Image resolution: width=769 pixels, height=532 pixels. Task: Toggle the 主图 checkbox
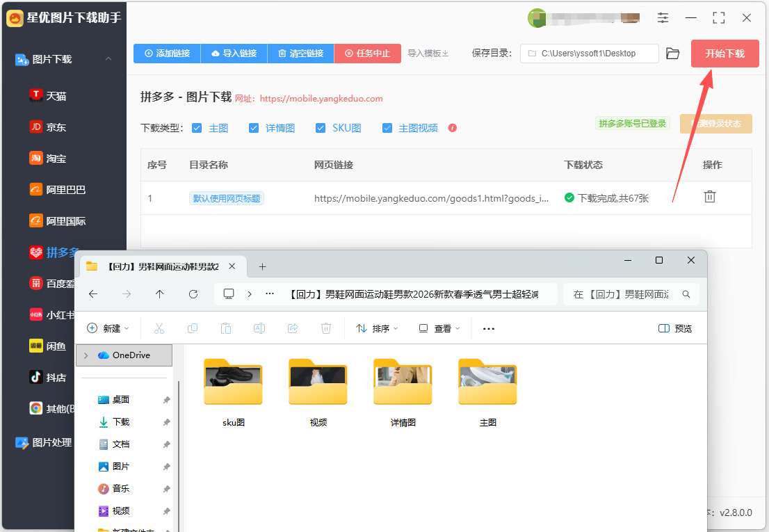197,128
